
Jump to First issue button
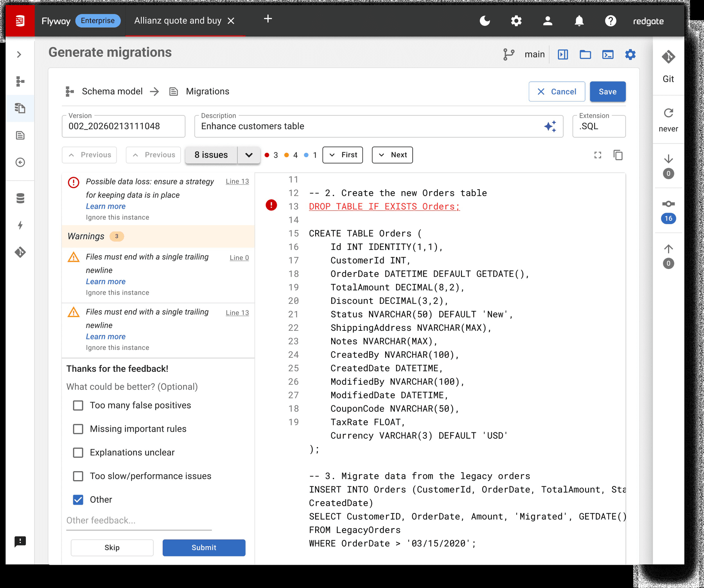tap(343, 155)
